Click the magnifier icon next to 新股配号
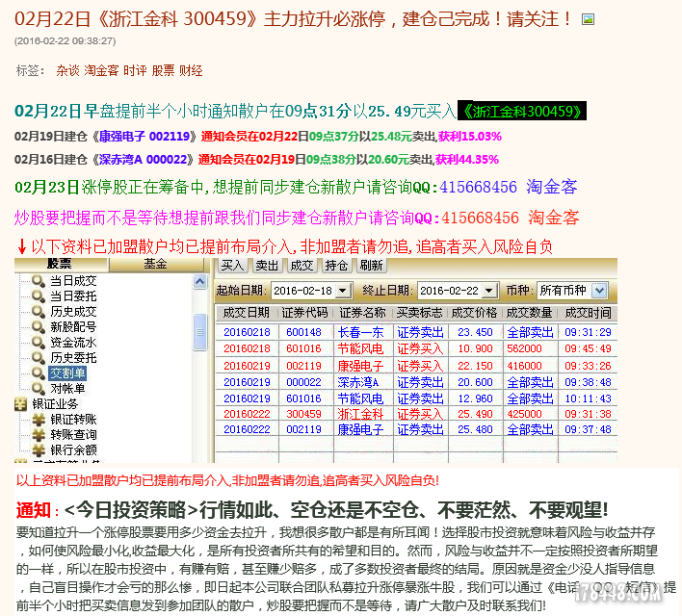This screenshot has height=616, width=682. [x=39, y=327]
